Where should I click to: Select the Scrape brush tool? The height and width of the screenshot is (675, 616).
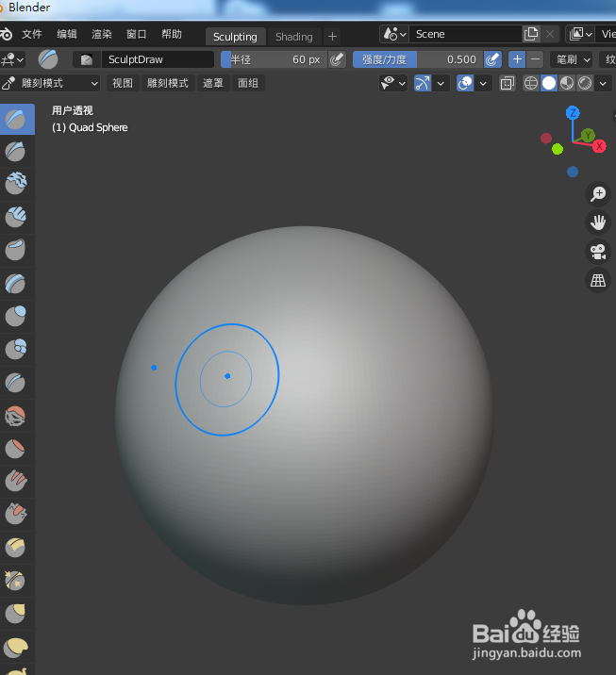point(16,515)
